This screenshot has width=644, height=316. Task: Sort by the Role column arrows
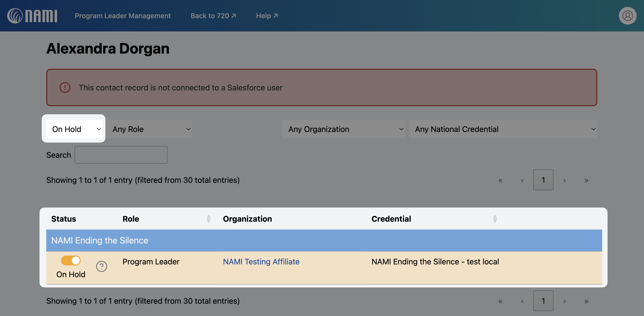tap(209, 219)
